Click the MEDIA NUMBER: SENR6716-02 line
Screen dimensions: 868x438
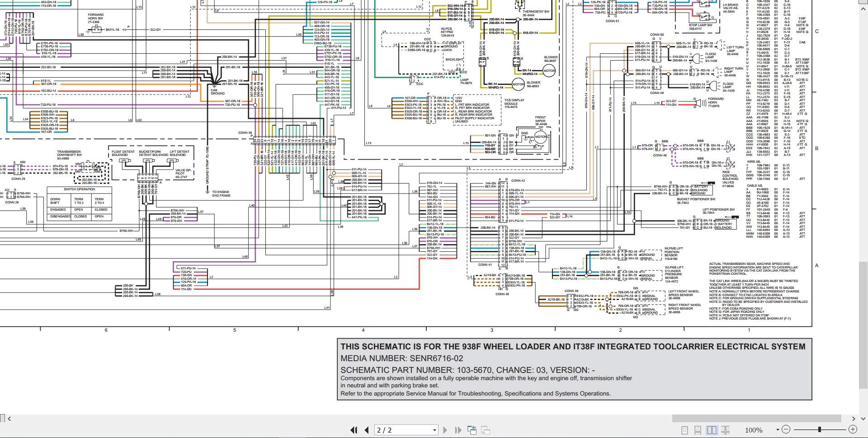pyautogui.click(x=402, y=358)
